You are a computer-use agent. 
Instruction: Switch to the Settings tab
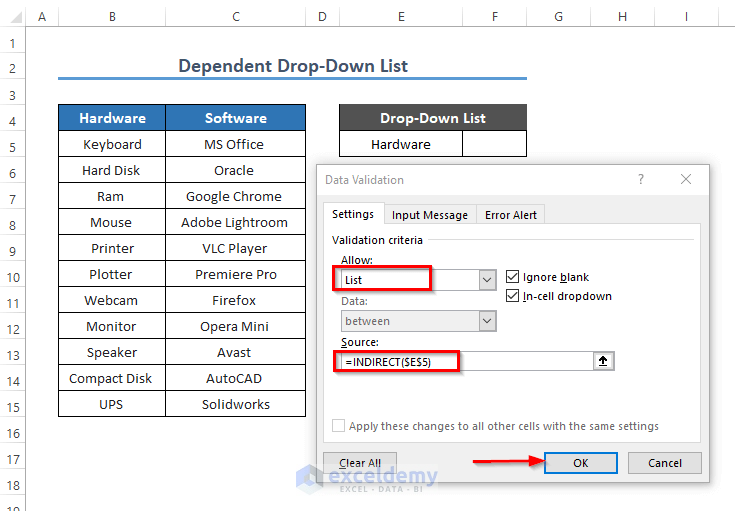pyautogui.click(x=353, y=214)
